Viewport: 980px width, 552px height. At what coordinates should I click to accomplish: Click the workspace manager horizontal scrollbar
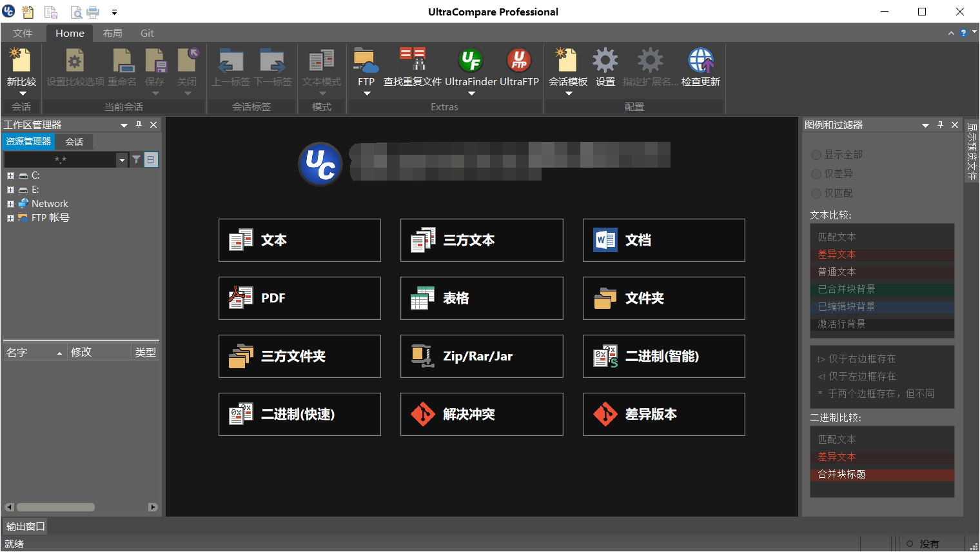pyautogui.click(x=55, y=507)
